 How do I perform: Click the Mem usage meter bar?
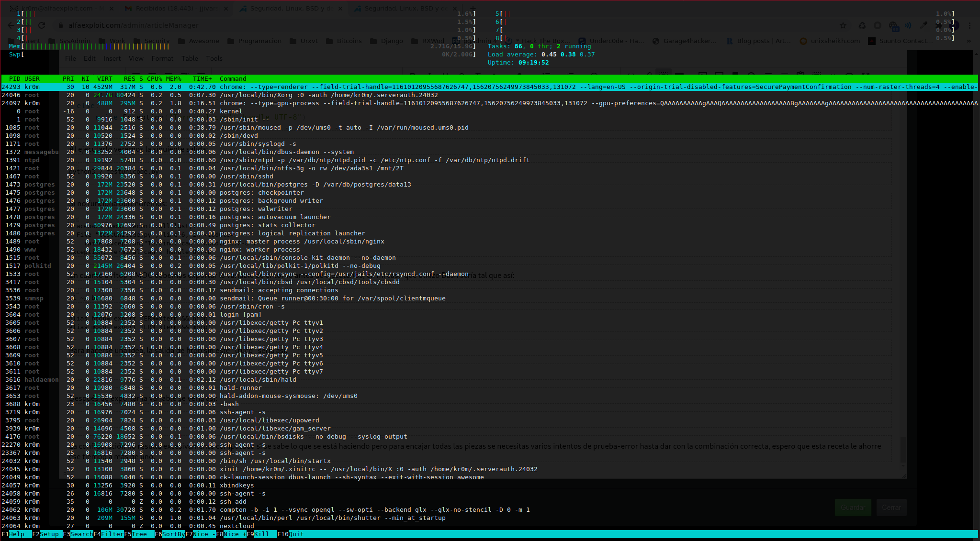[96, 46]
